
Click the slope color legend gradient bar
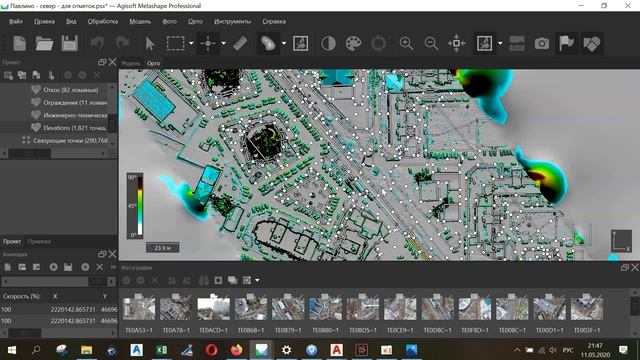coord(139,205)
